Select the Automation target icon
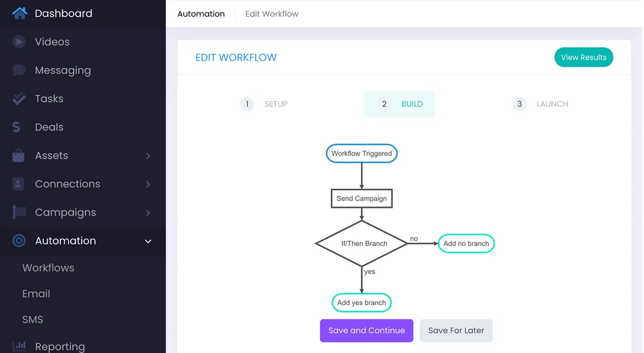Viewport: 644px width, 353px height. (19, 241)
